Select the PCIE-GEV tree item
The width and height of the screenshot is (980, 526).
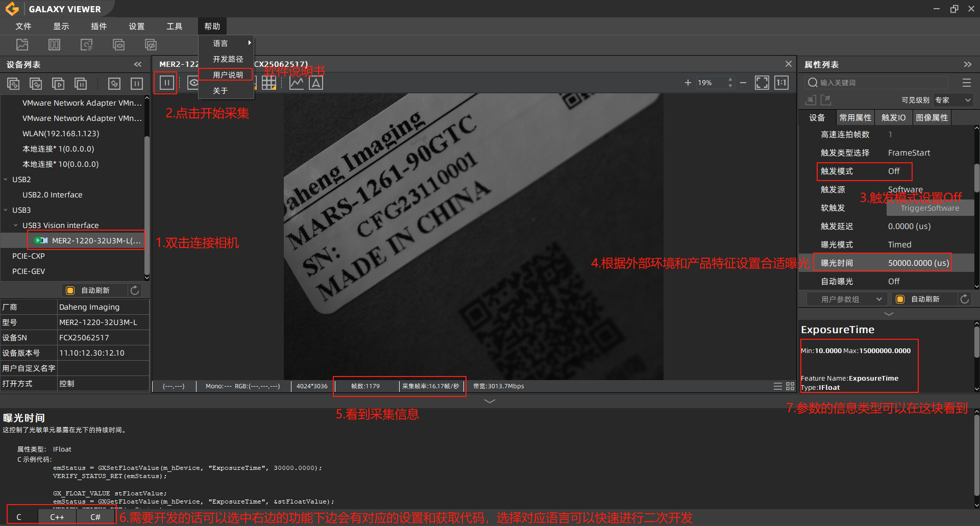(29, 271)
